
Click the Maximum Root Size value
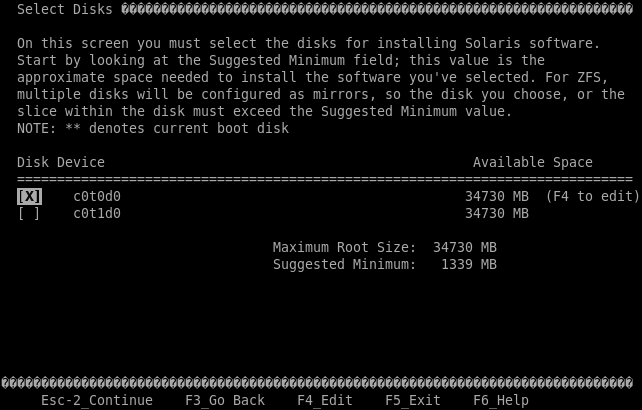(x=465, y=247)
